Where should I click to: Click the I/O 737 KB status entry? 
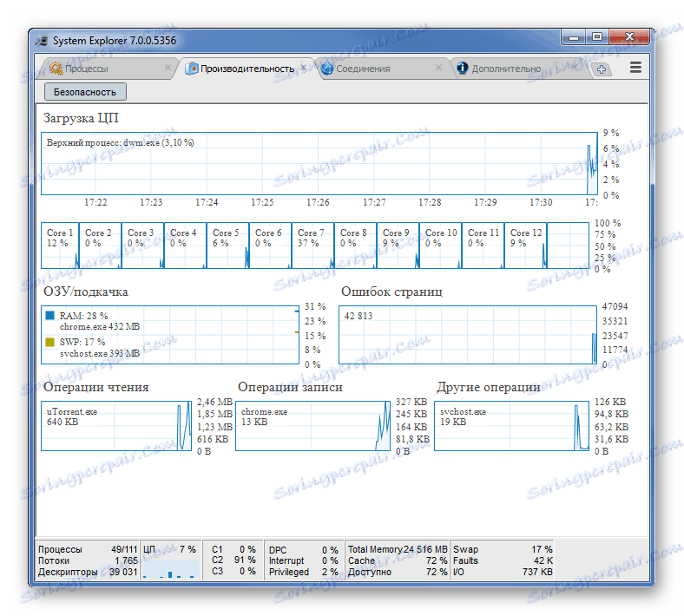503,572
